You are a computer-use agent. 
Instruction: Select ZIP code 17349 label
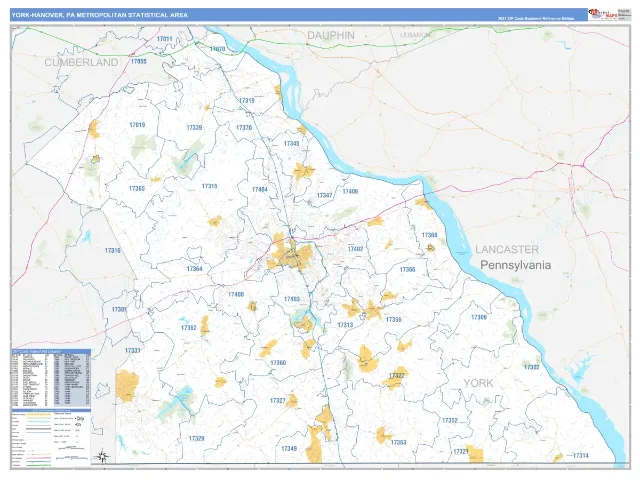coord(289,449)
